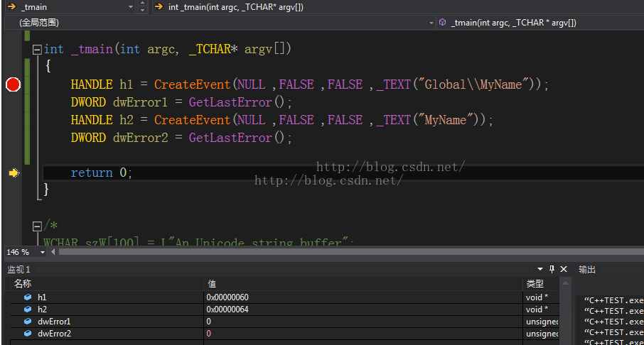Click the red 0 value of dwError2
Screen dimensions: 644x345
209,334
